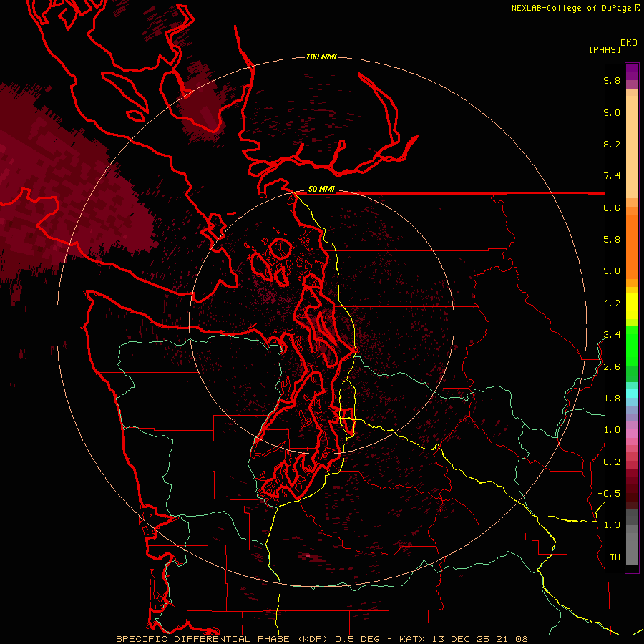Viewport: 644px width, 644px height.
Task: Click the "DKD" units label above the legend
Action: (x=629, y=43)
